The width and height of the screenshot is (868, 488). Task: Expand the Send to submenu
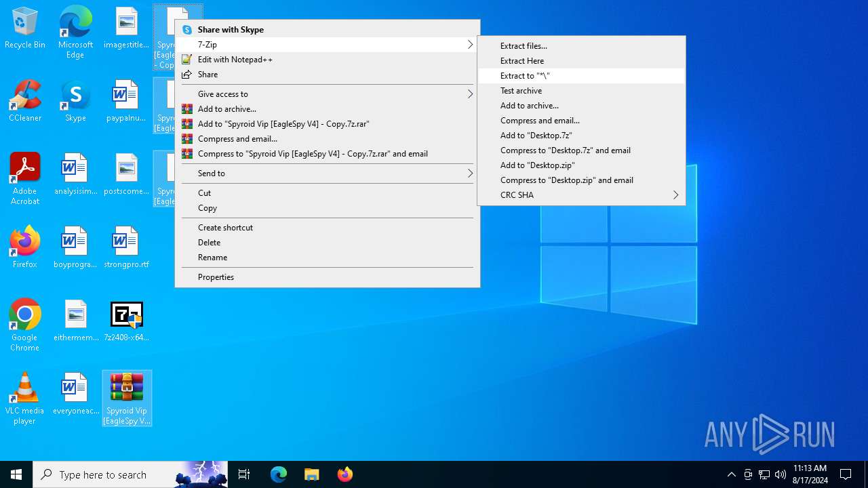(328, 174)
